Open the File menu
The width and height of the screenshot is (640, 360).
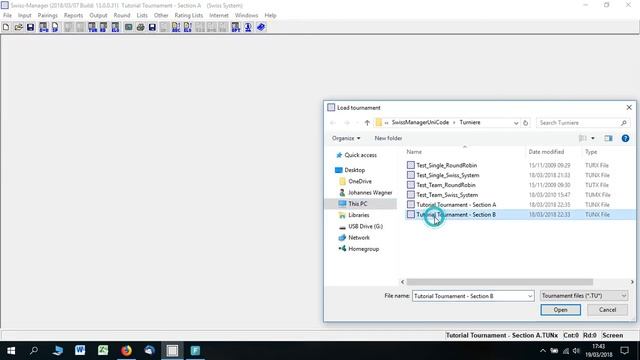pos(7,16)
